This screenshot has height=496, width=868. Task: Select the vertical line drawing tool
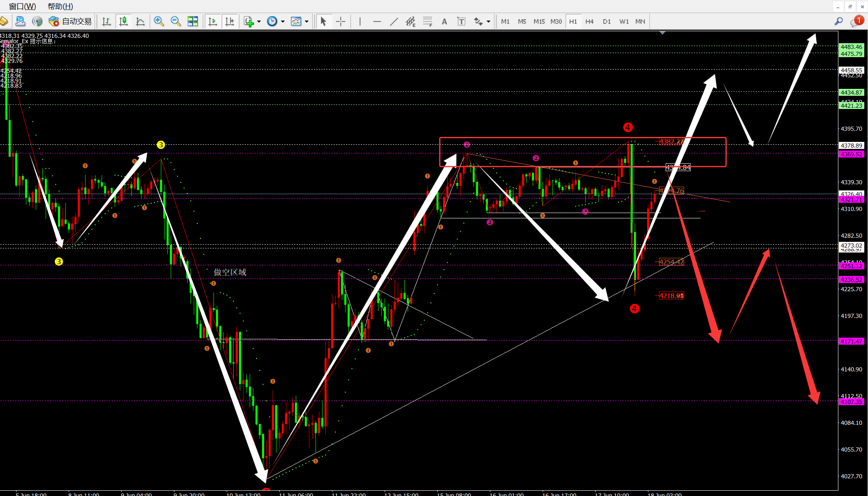point(360,21)
